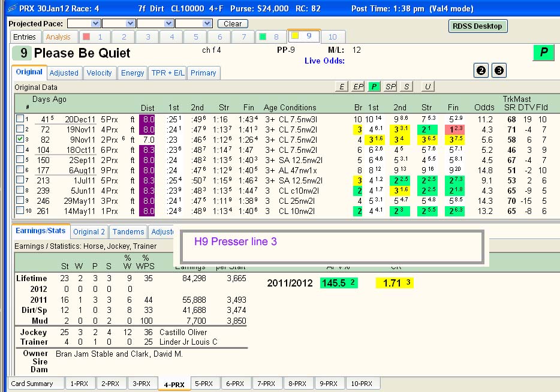The width and height of the screenshot is (560, 392).
Task: Open the RDSS Desktop button
Action: coord(477,26)
